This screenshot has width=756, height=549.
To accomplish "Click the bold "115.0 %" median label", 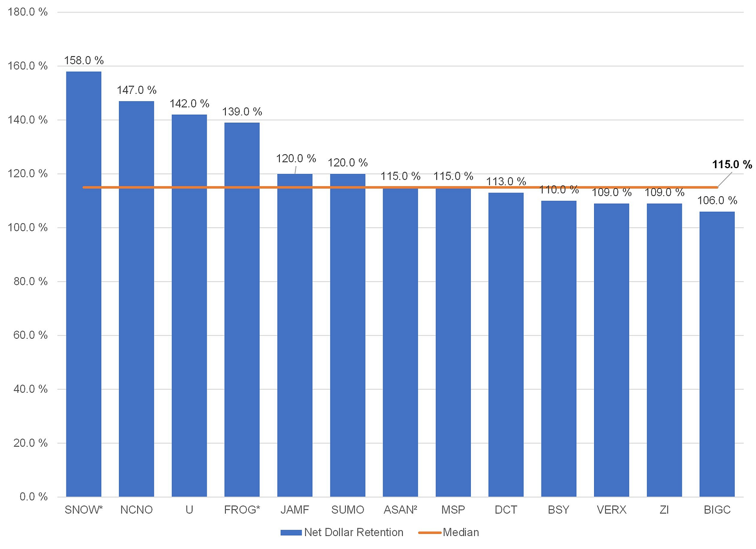I will (x=732, y=164).
